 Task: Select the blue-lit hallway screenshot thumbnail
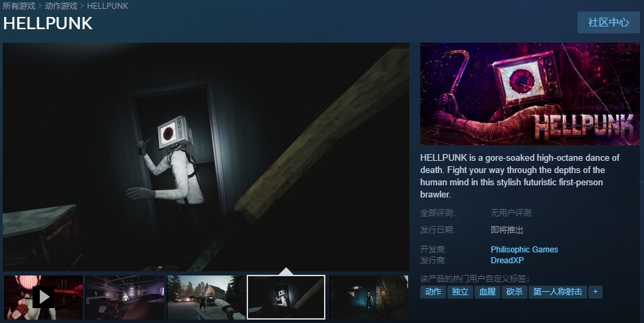tap(369, 297)
